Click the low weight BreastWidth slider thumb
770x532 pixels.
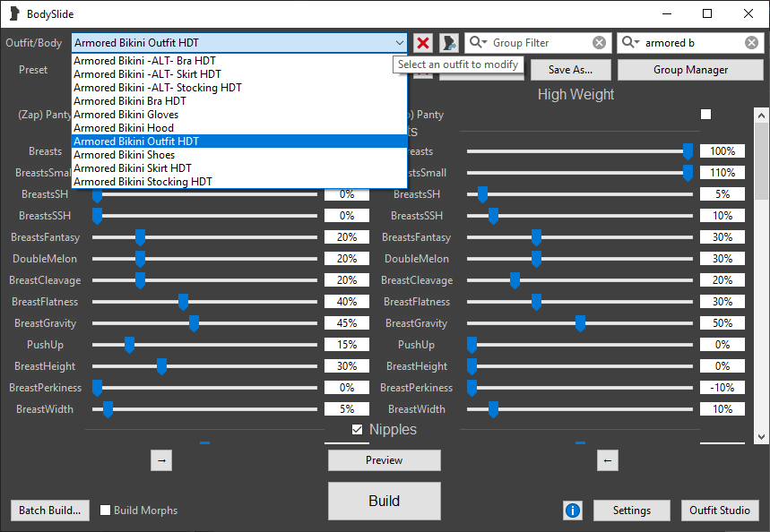click(x=108, y=409)
